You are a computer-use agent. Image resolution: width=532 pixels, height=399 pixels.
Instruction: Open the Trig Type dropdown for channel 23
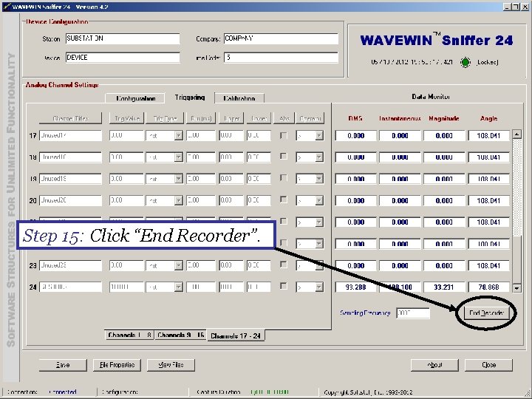click(x=179, y=265)
